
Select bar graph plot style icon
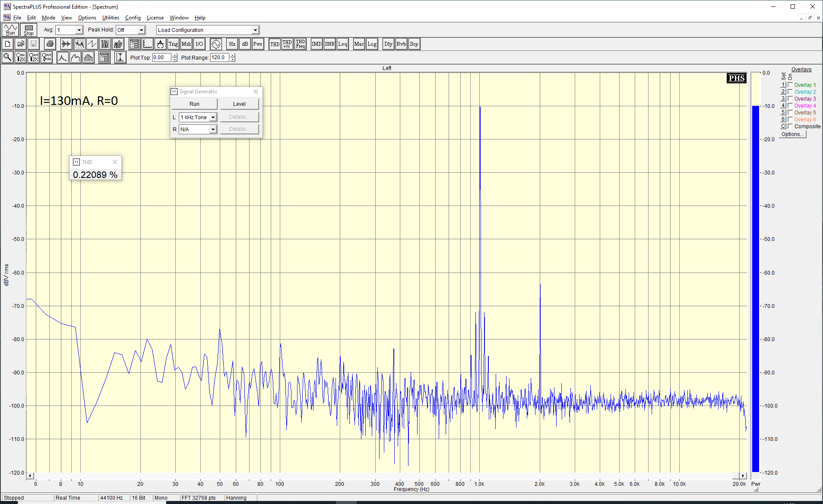point(89,57)
